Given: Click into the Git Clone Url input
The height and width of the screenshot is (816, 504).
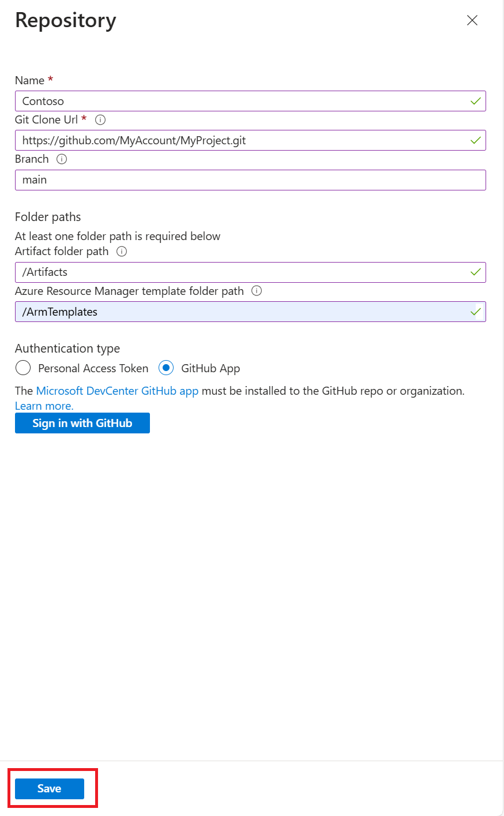Looking at the screenshot, I should 242,140.
